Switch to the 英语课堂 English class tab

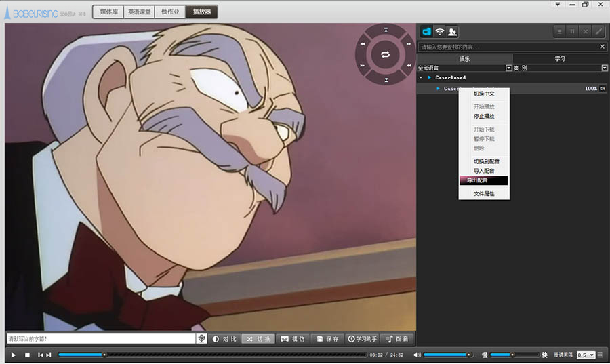139,12
